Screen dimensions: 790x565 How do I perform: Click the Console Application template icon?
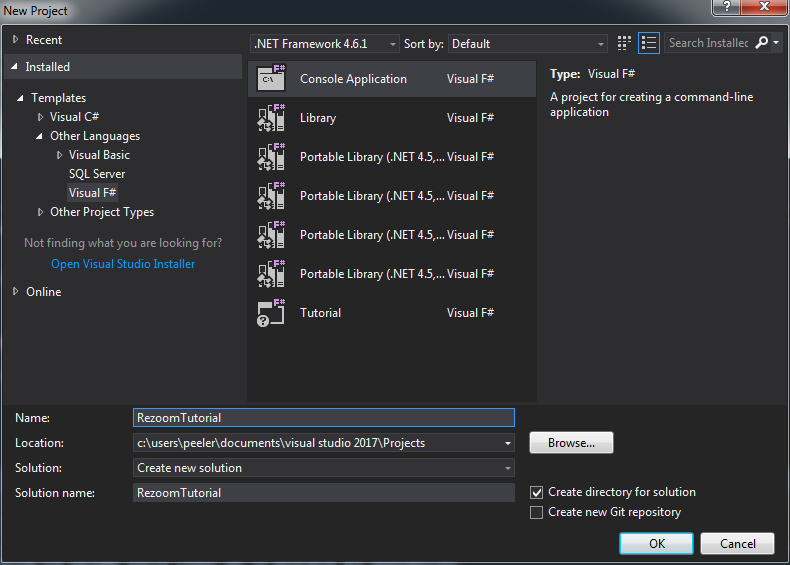tap(271, 79)
